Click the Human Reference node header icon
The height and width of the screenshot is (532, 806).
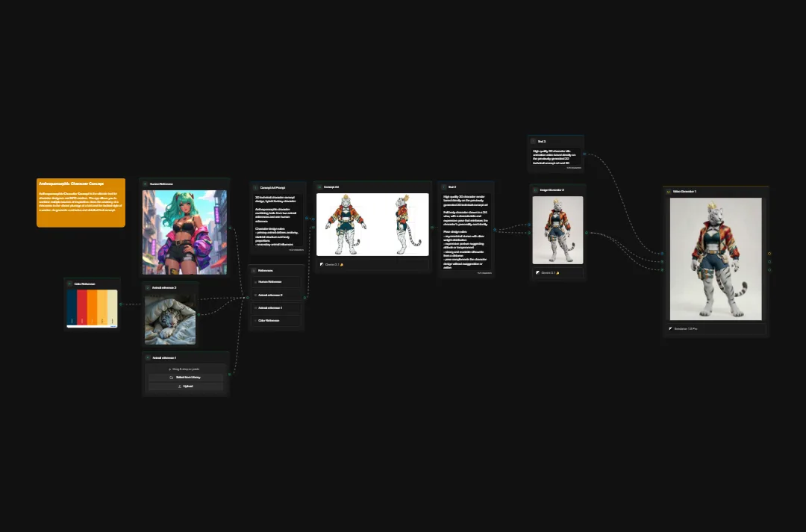point(146,184)
